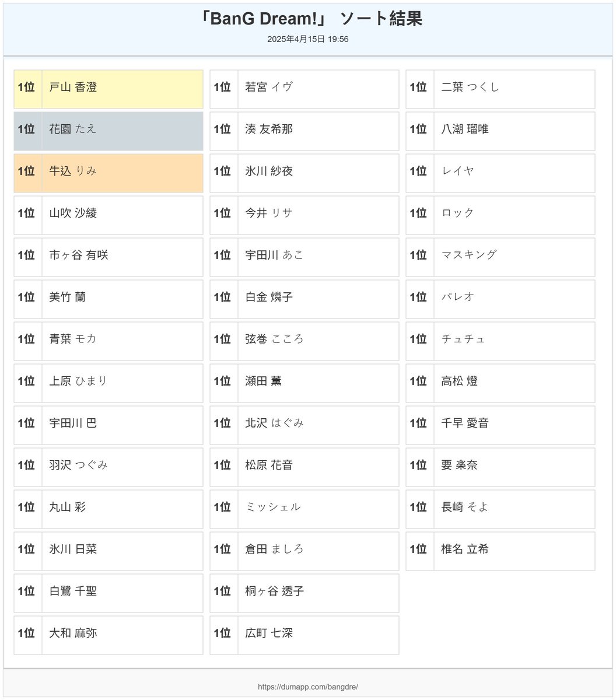
Task: Select the 羽沢 つぐみ row
Action: coord(108,467)
